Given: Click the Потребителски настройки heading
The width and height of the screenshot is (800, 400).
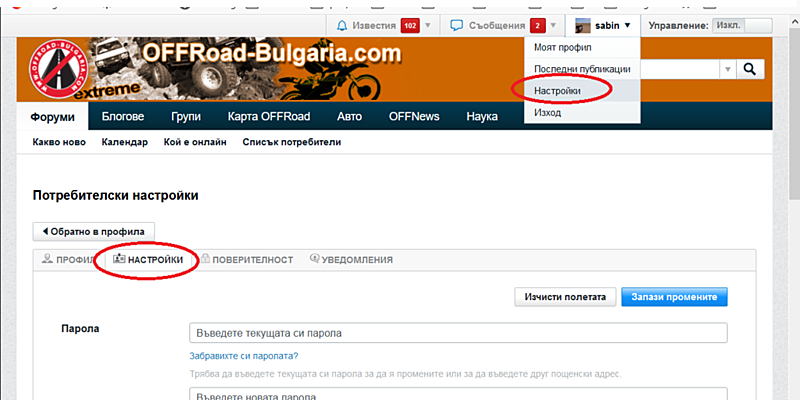Looking at the screenshot, I should [x=115, y=195].
